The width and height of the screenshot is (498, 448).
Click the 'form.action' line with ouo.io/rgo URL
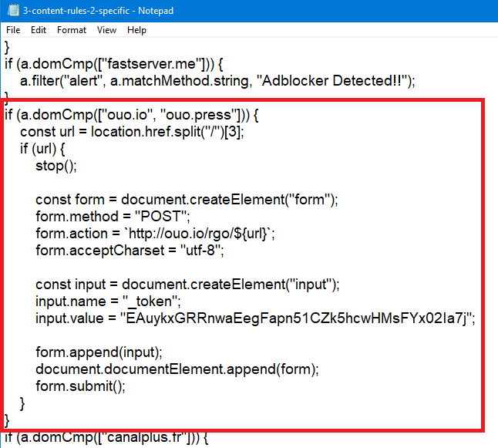click(x=155, y=234)
